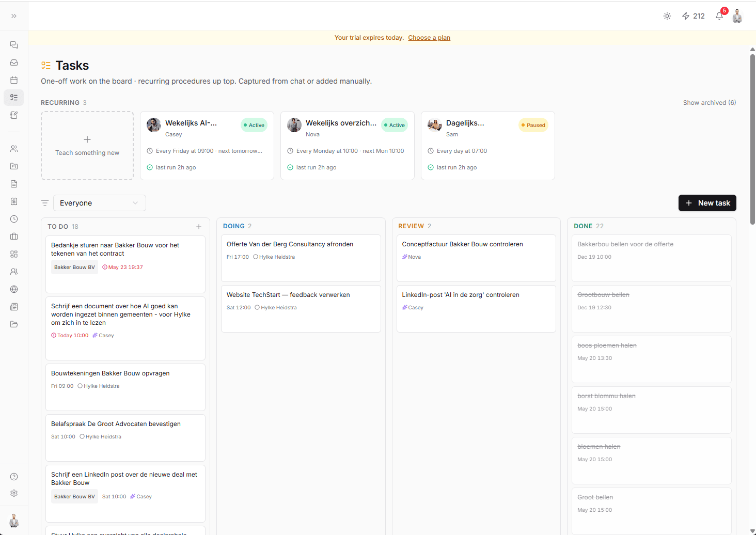Open the briefcase icon in sidebar
The image size is (756, 535).
point(14,237)
